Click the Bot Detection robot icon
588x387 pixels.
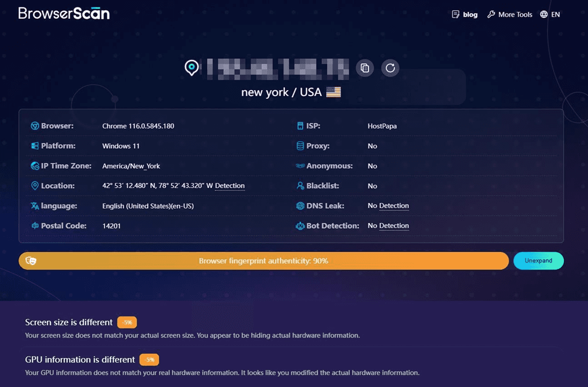click(x=300, y=226)
